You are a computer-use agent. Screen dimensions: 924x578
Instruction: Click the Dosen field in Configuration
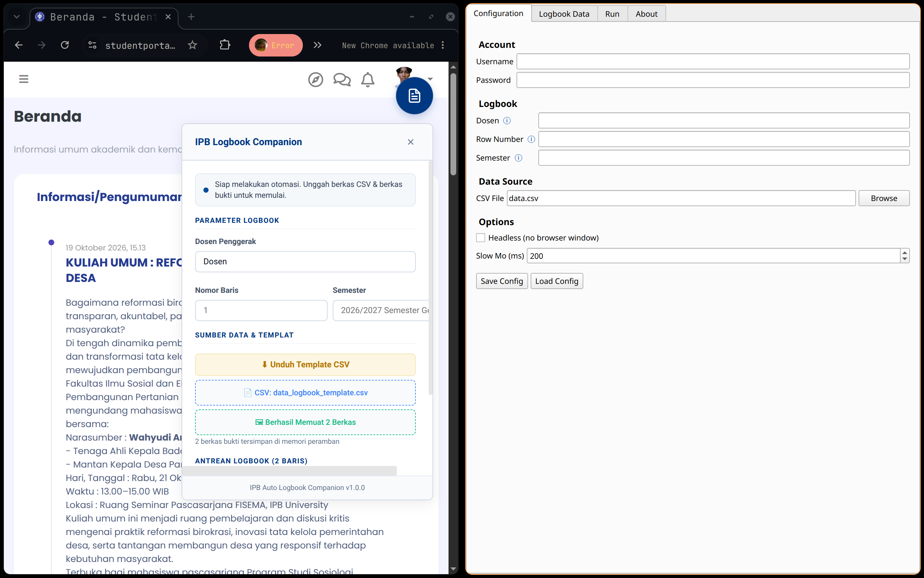click(723, 120)
